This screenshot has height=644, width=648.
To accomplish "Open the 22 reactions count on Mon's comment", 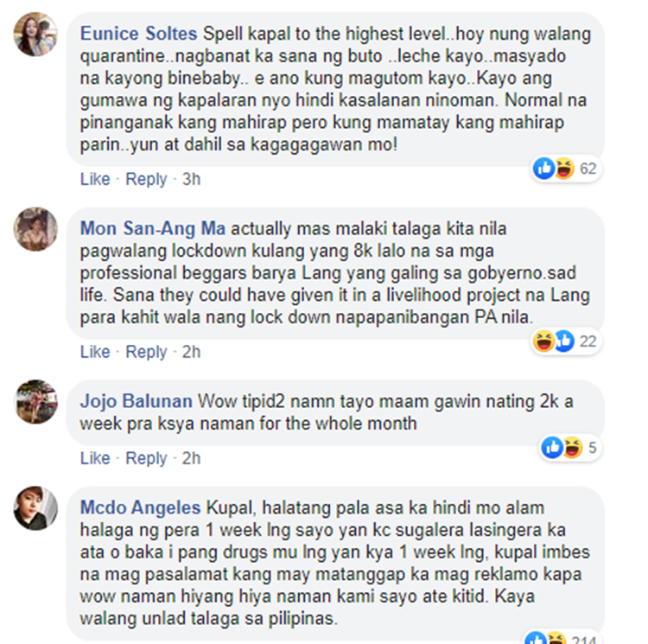I will pyautogui.click(x=588, y=341).
